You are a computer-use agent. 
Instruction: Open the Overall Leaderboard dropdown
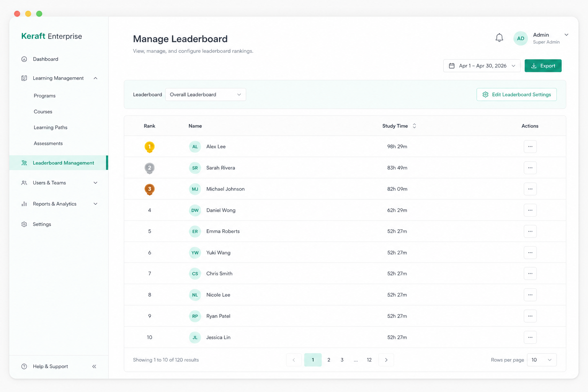(x=206, y=95)
